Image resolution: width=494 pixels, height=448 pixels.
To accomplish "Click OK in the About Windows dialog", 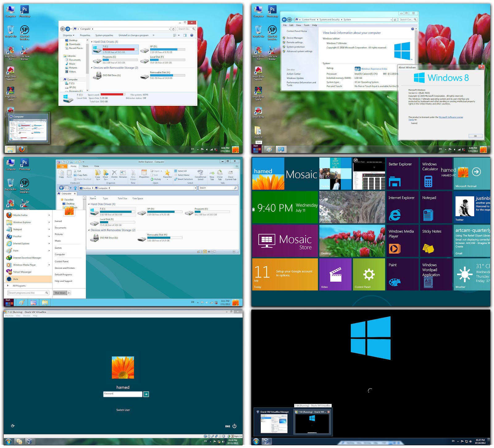I will tap(475, 136).
